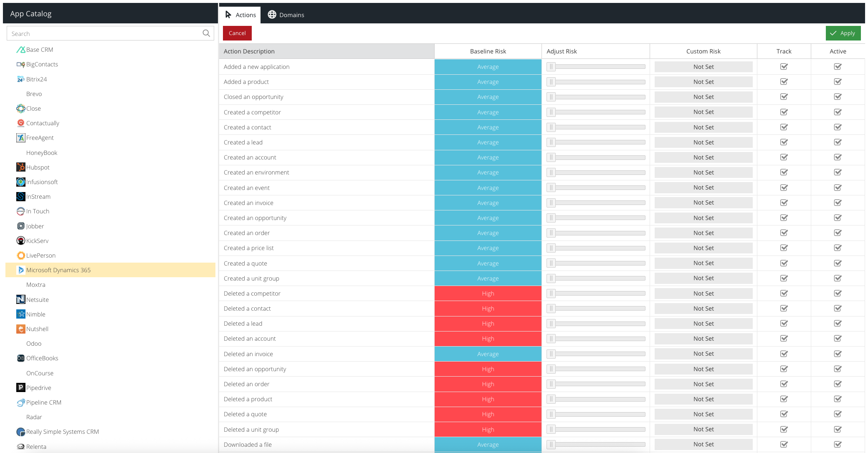Click the Adjust Risk slider for Created a lead
The height and width of the screenshot is (453, 868).
pyautogui.click(x=596, y=142)
